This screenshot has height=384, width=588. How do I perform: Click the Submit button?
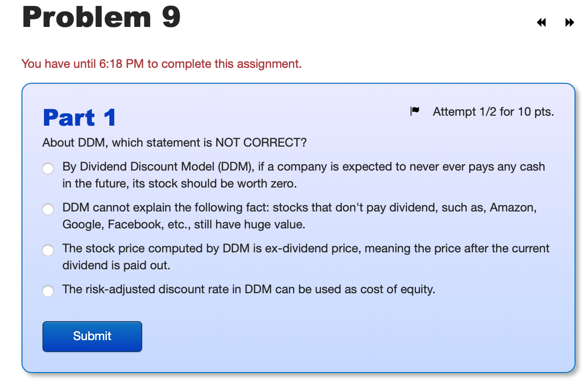(92, 336)
